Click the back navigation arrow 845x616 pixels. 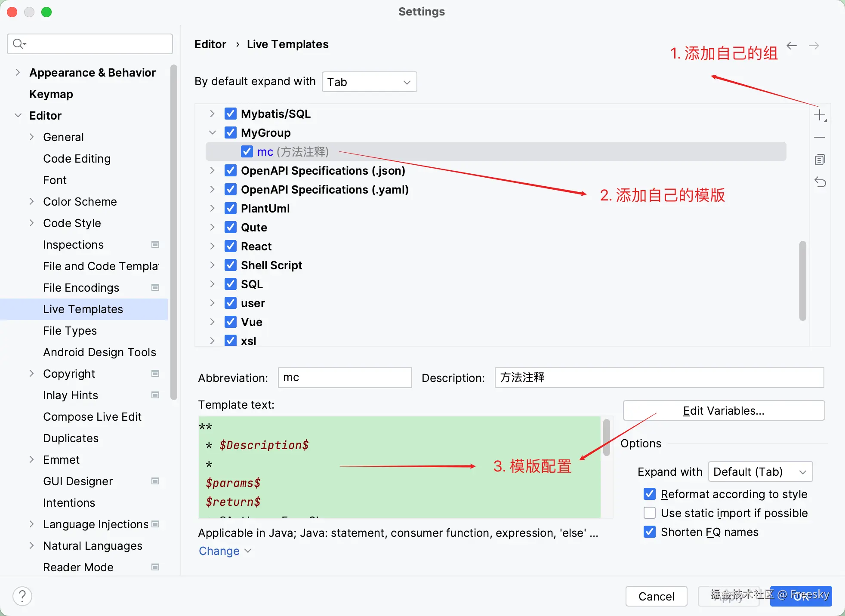click(x=792, y=46)
